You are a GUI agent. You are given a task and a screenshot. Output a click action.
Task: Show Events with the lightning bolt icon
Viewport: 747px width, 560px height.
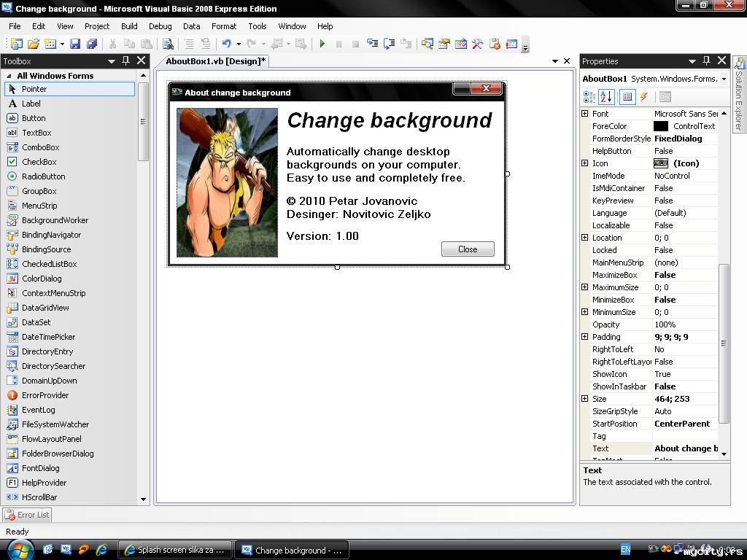(x=643, y=97)
